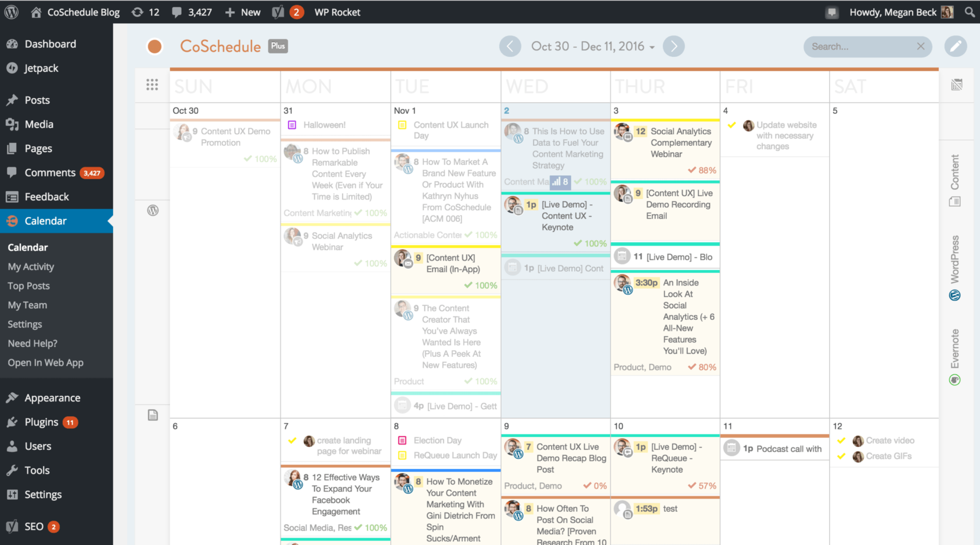The width and height of the screenshot is (980, 545).
Task: Toggle the Create GIFs task checkmark
Action: [x=842, y=456]
